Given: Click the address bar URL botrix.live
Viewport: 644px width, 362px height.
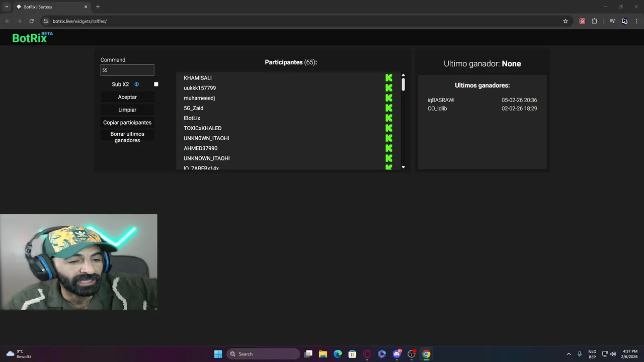Looking at the screenshot, I should [79, 21].
